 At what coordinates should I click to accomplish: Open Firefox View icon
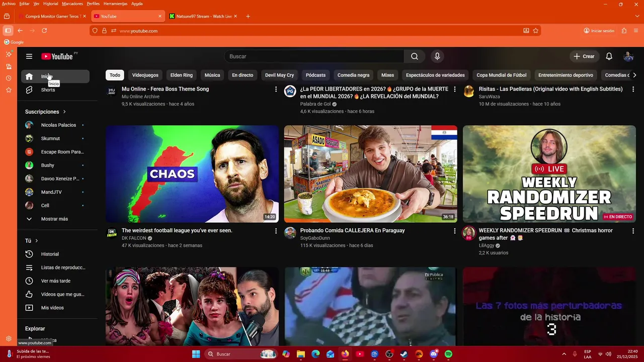(x=7, y=16)
